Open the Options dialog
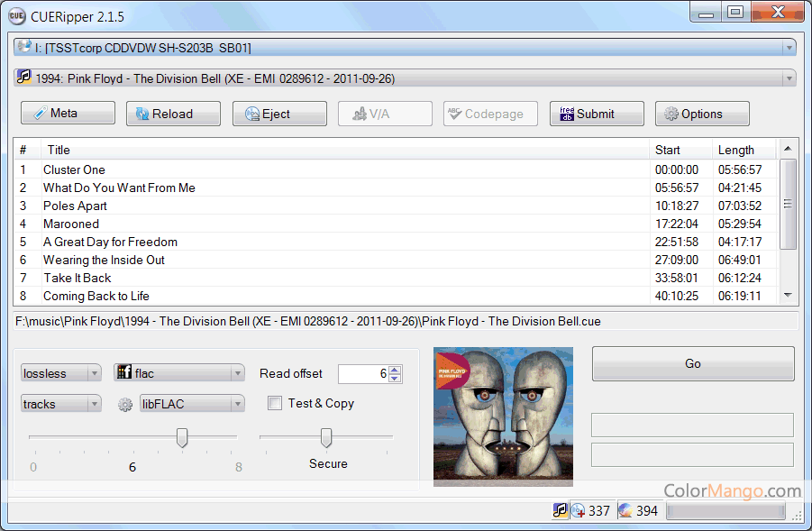Image resolution: width=812 pixels, height=531 pixels. (702, 114)
